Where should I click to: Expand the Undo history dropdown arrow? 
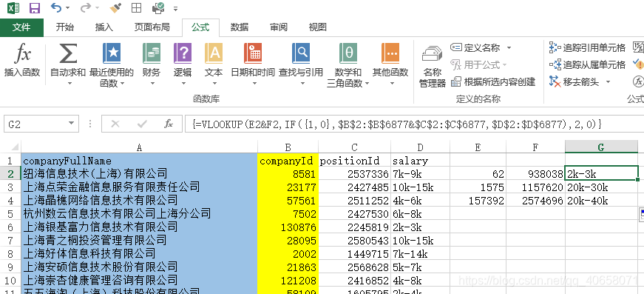click(x=67, y=8)
